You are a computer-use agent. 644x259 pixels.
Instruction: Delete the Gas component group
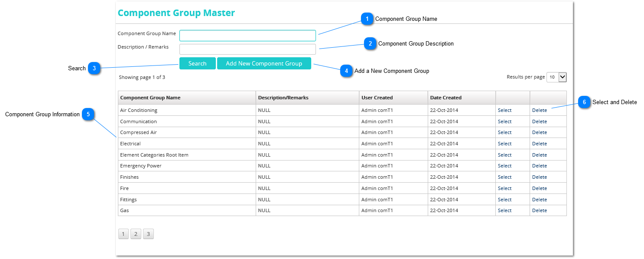pos(540,210)
